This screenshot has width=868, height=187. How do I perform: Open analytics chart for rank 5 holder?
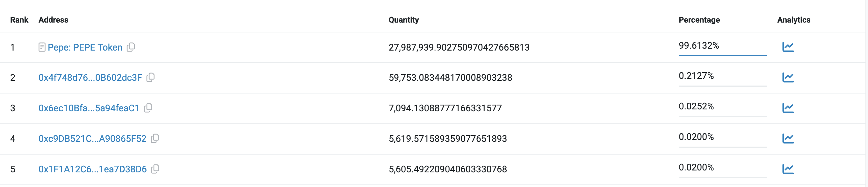pyautogui.click(x=787, y=169)
